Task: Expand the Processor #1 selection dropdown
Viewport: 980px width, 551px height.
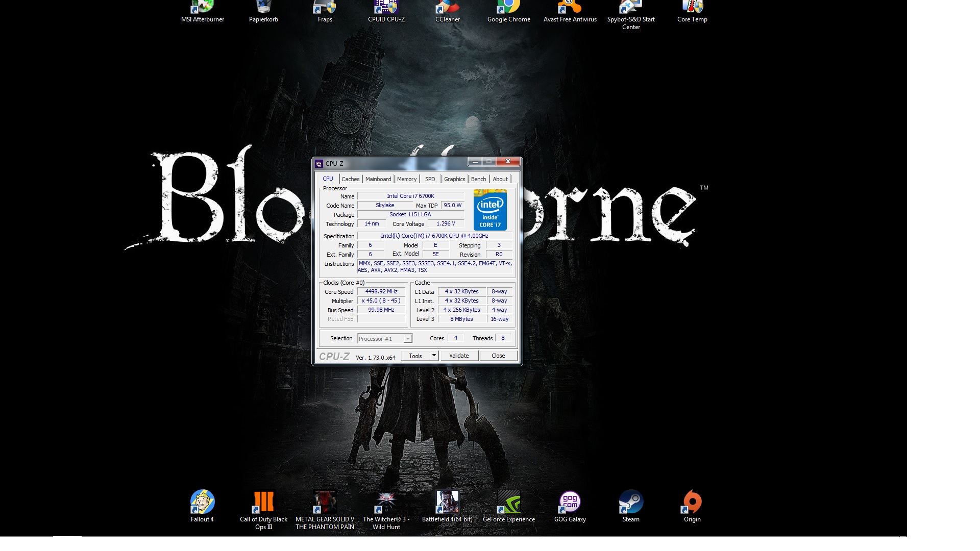Action: (407, 339)
